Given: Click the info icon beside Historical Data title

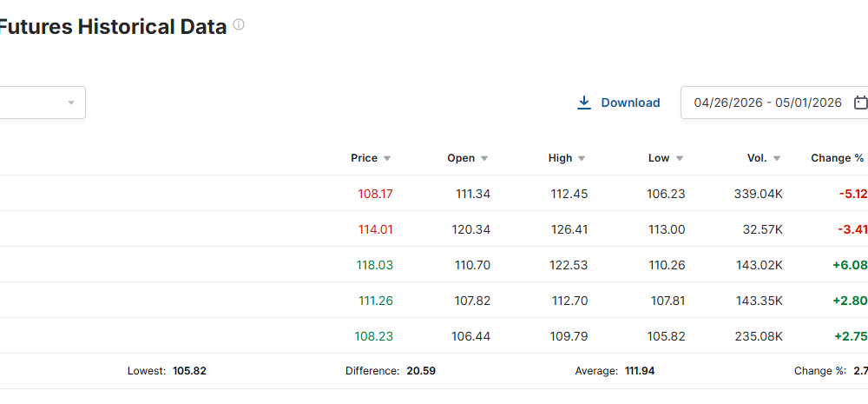Looking at the screenshot, I should [x=239, y=24].
